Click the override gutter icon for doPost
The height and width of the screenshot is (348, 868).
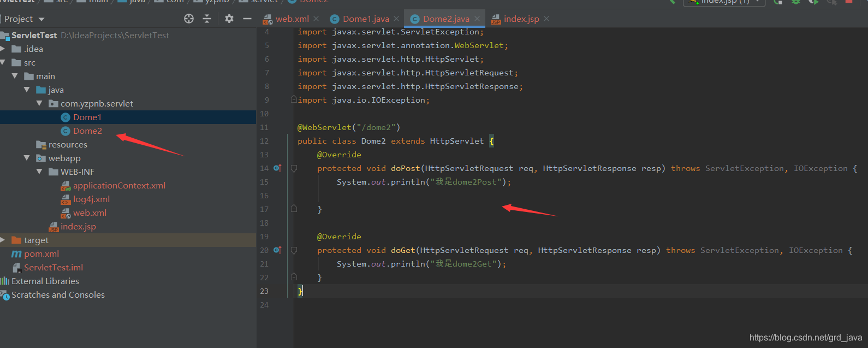tap(277, 168)
